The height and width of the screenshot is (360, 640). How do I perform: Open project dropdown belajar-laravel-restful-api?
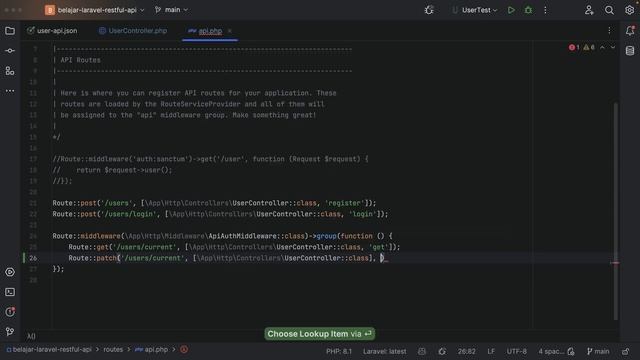(x=95, y=10)
